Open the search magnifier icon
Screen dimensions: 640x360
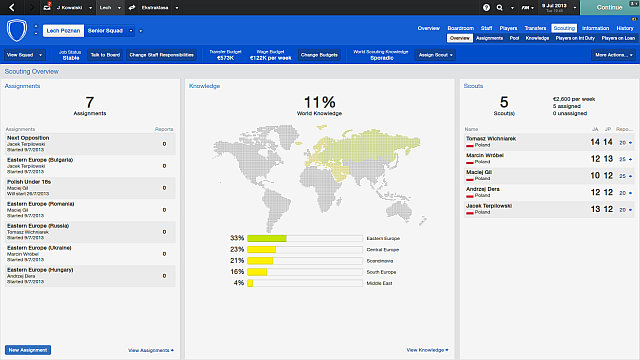pos(500,7)
